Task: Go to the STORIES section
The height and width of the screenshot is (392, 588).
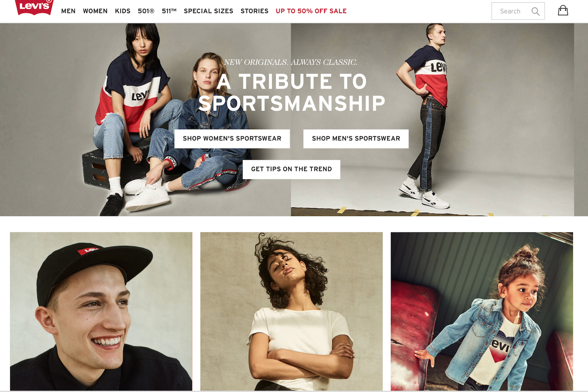Action: pyautogui.click(x=255, y=11)
